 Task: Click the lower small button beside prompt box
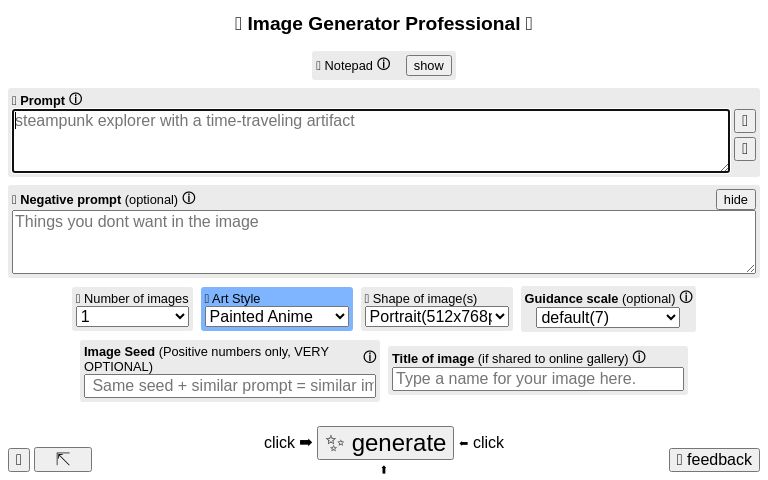click(x=744, y=149)
